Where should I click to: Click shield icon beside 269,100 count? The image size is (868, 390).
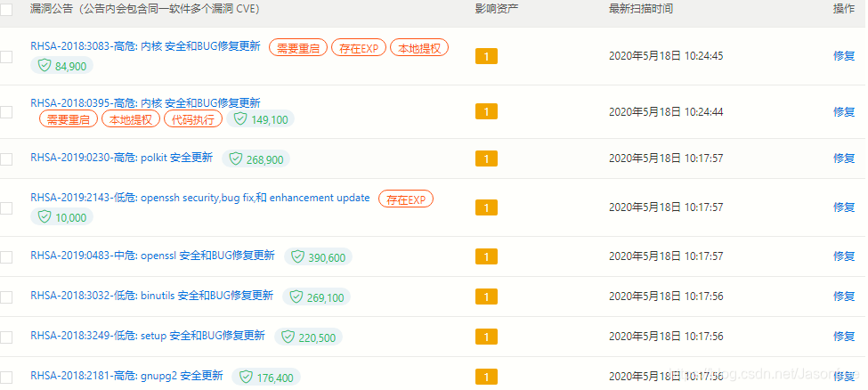click(x=296, y=297)
